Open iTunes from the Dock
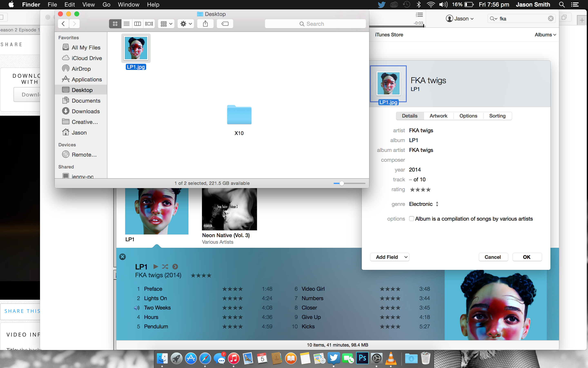The width and height of the screenshot is (588, 368). 234,359
